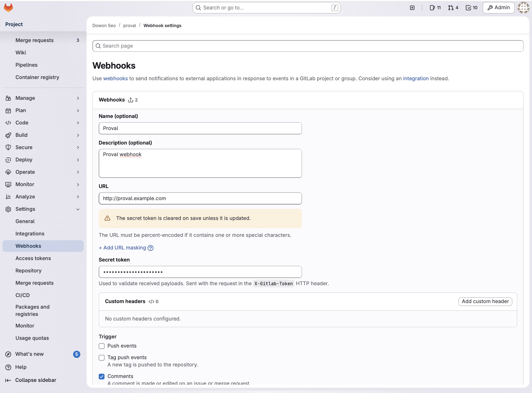The width and height of the screenshot is (532, 393).
Task: Click the slash shortcut key badge
Action: tap(335, 8)
